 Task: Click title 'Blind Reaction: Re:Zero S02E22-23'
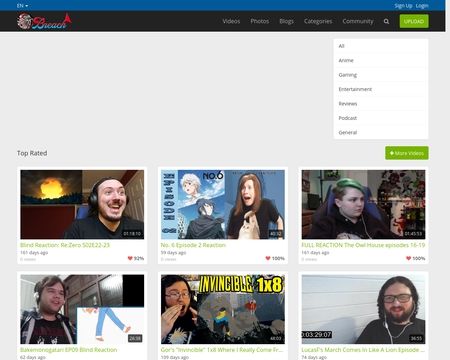tap(65, 245)
